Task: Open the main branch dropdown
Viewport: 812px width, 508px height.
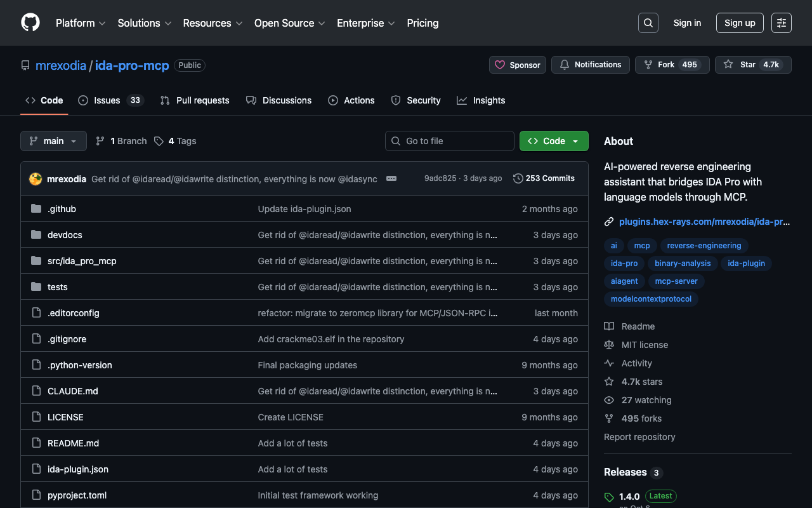Action: click(53, 141)
